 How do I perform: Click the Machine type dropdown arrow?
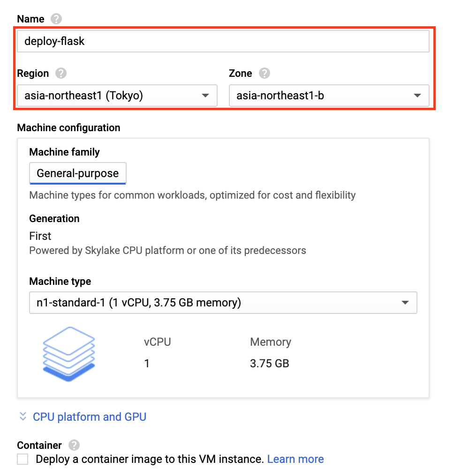405,303
